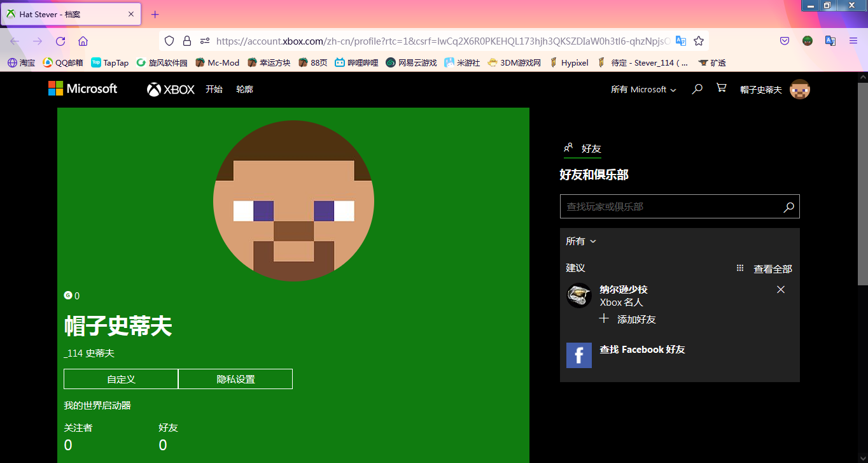Open the 帽子史蒂夫 account menu
Viewport: 868px width, 463px height.
[x=774, y=90]
